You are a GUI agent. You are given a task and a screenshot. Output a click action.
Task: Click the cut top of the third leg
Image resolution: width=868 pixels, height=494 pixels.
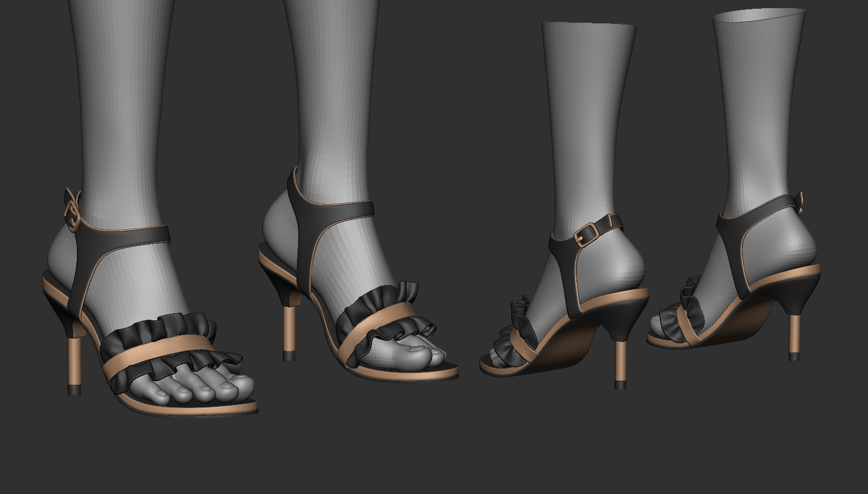(589, 25)
